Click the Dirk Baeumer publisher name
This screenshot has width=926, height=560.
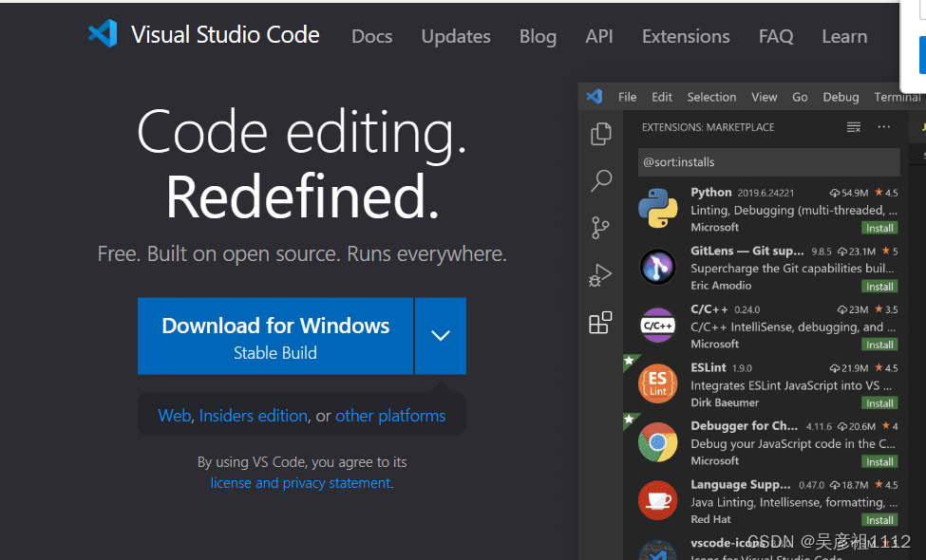[725, 402]
